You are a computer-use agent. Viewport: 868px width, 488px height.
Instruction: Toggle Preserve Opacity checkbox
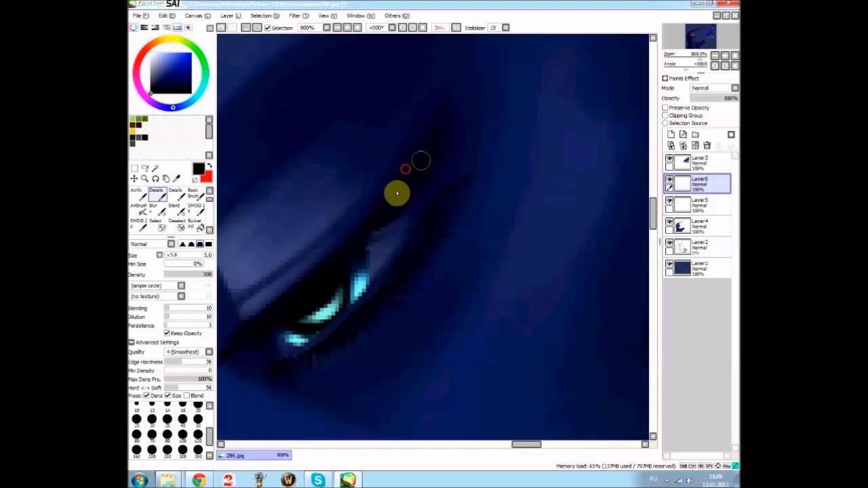(665, 108)
